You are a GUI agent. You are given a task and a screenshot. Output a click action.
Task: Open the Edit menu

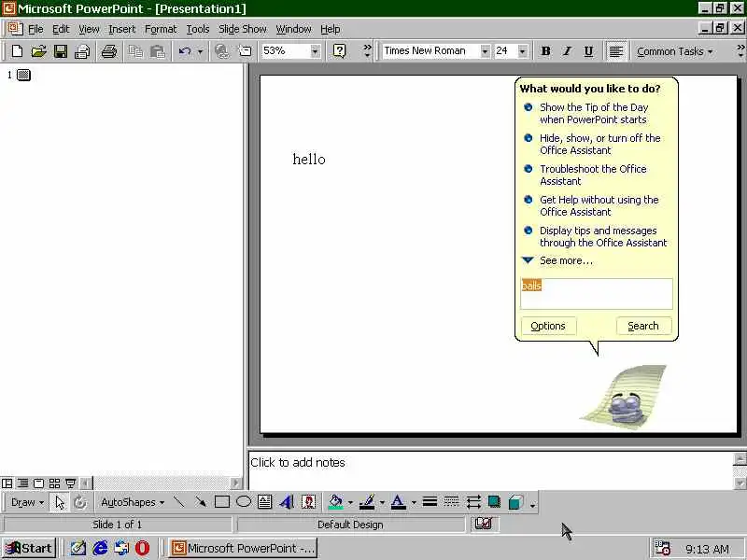(x=61, y=29)
